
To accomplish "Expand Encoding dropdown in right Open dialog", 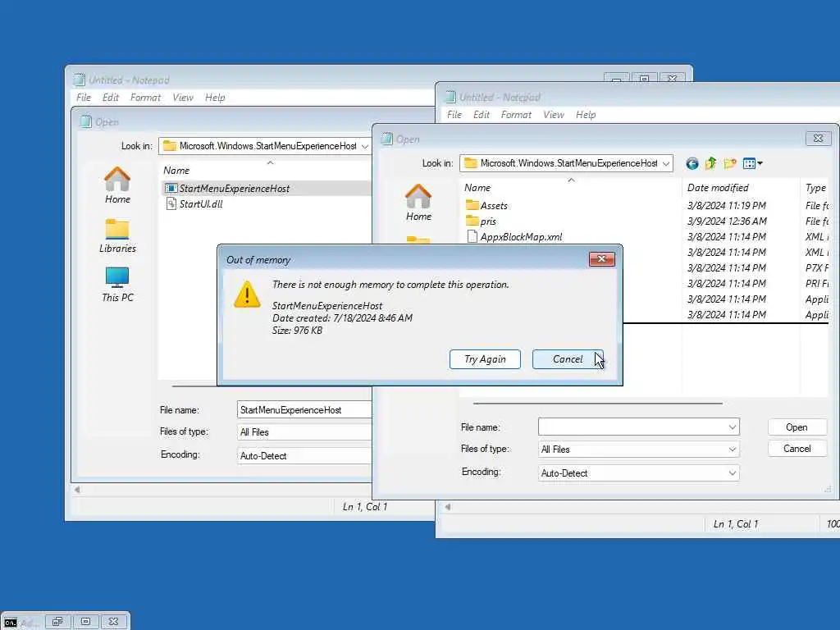I will point(732,473).
